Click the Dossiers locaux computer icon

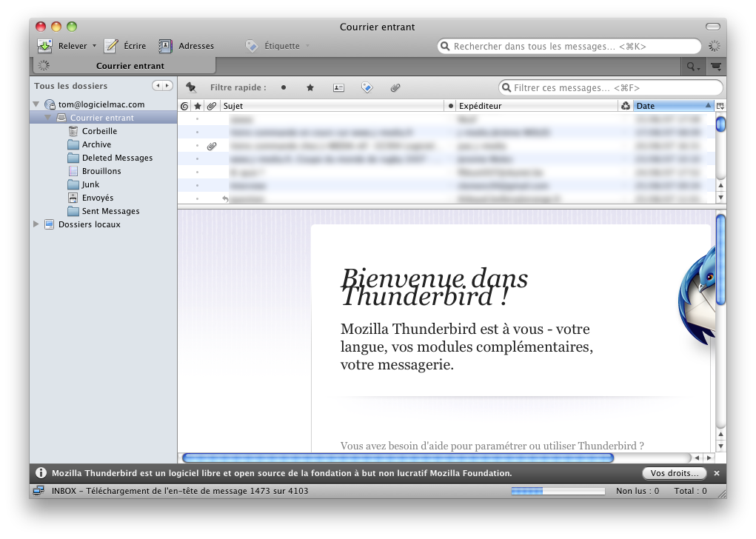point(49,224)
